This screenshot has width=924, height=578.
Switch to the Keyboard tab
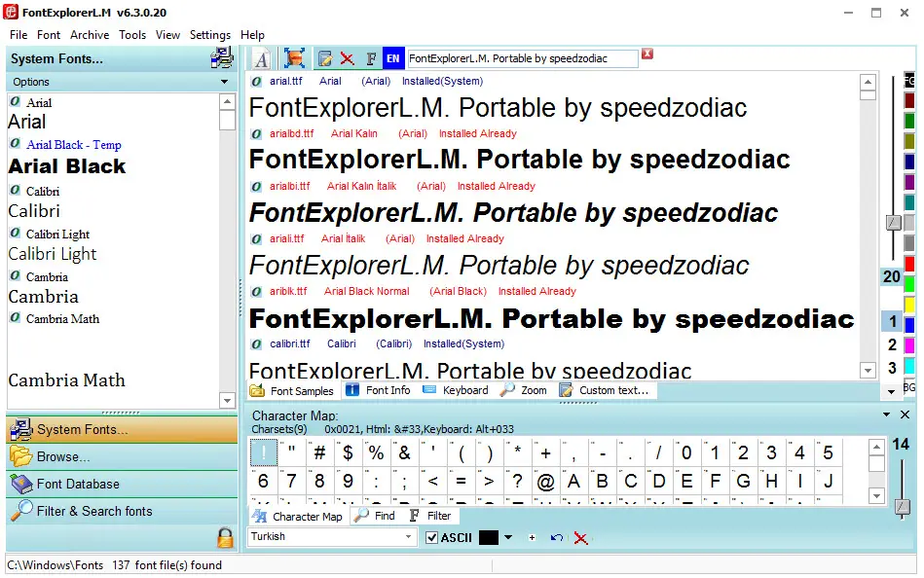point(456,390)
